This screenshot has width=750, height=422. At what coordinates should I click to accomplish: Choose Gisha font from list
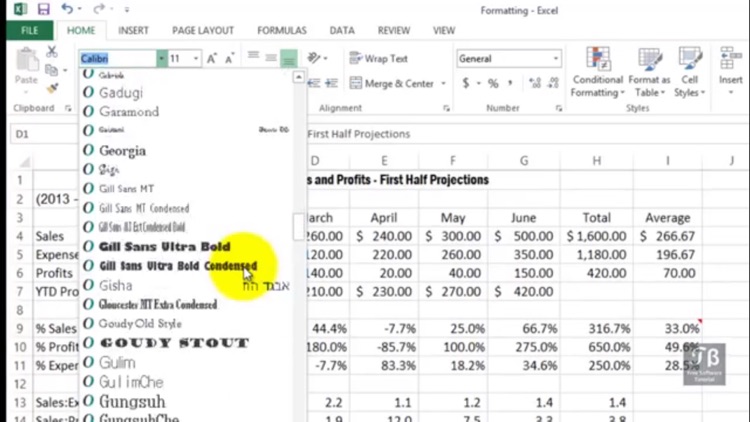pos(187,285)
